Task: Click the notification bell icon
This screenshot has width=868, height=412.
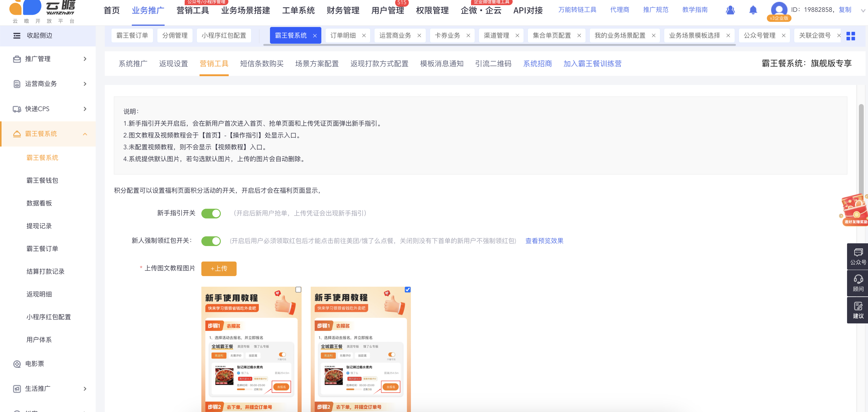Action: pos(753,10)
